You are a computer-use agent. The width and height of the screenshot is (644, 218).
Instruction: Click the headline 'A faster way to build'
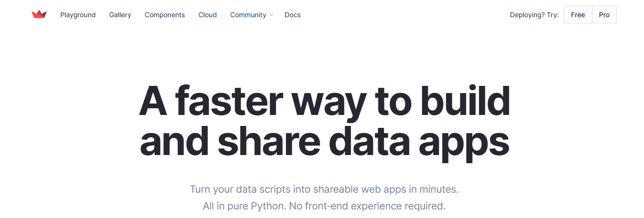(324, 102)
